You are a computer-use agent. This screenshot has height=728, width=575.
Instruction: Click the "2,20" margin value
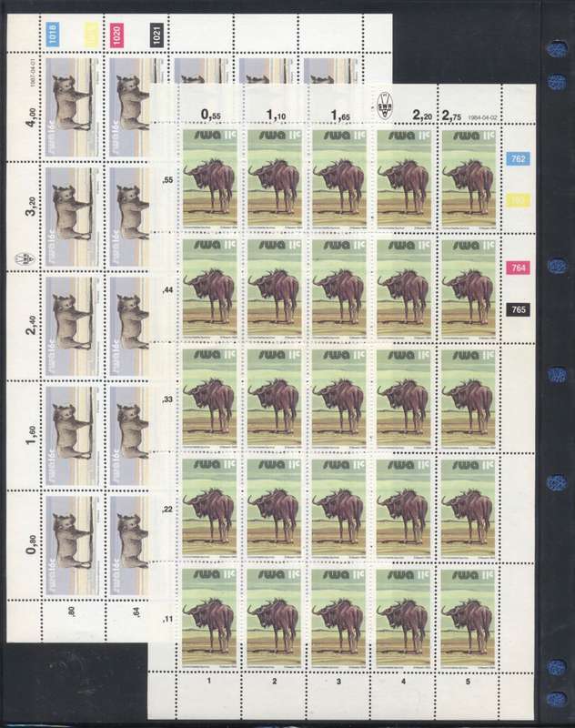point(422,116)
